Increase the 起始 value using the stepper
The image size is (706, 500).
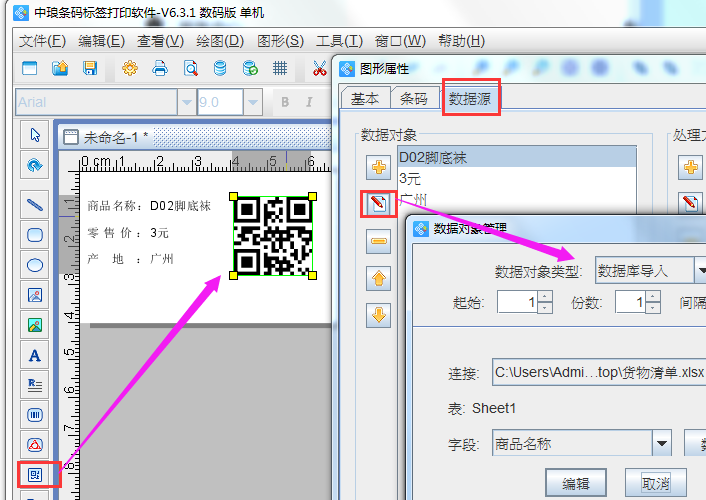click(545, 297)
